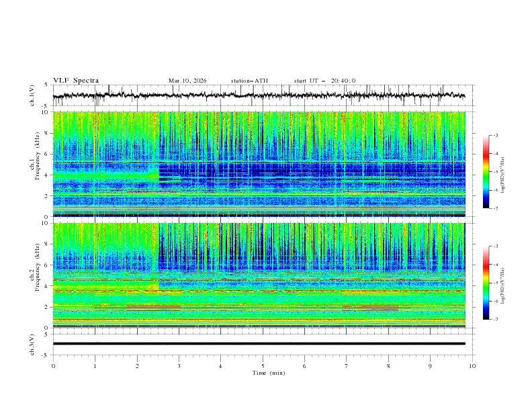This screenshot has width=532, height=411.
Task: Click the 'station=ATH' label
Action: point(249,81)
